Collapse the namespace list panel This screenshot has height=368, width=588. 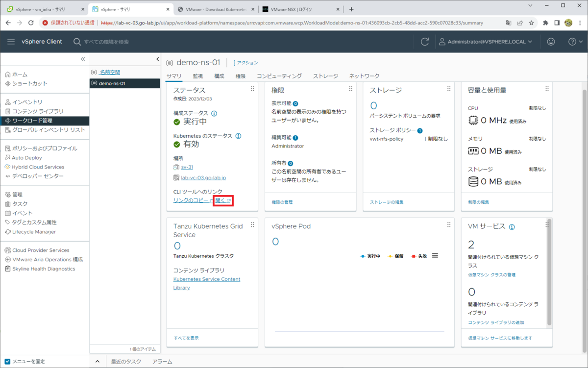click(157, 59)
